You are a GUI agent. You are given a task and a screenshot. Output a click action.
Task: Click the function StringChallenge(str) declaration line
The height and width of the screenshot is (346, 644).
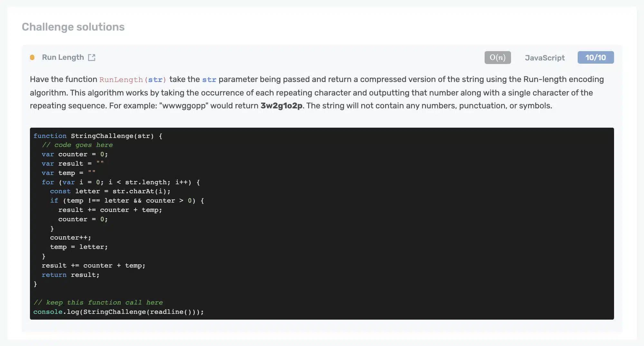point(98,136)
